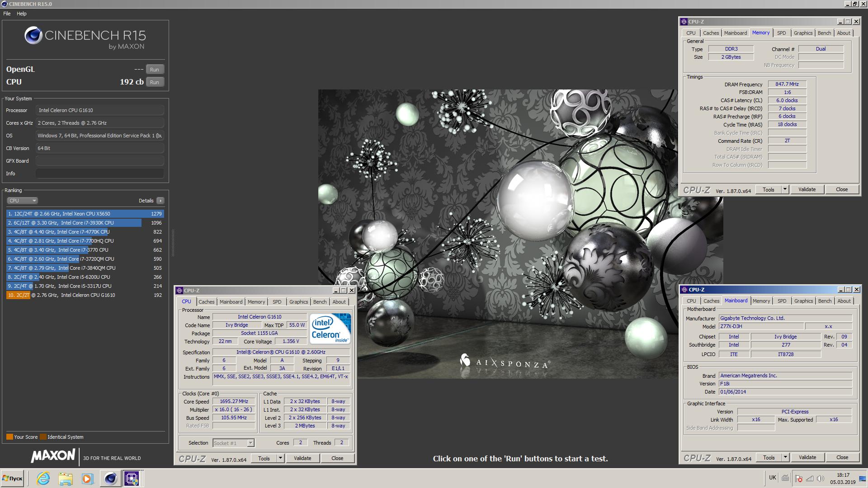Select Core i7-3930K ranking entry
Image resolution: width=868 pixels, height=488 pixels.
[x=85, y=223]
